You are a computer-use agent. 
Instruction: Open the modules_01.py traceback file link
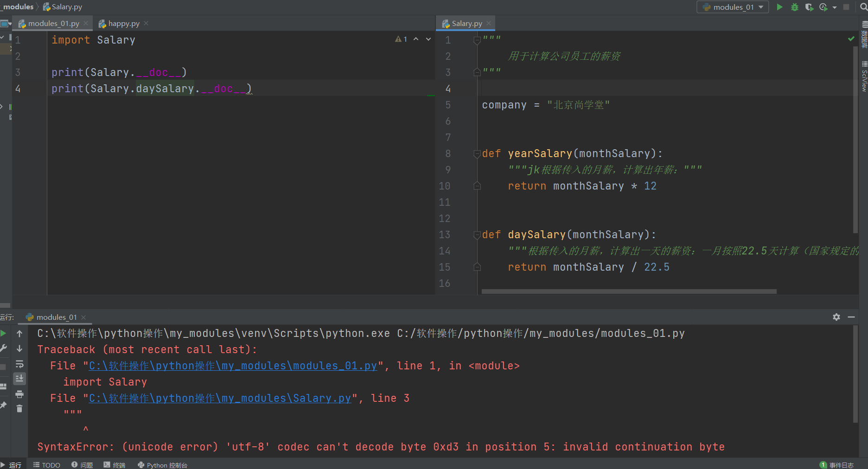233,366
